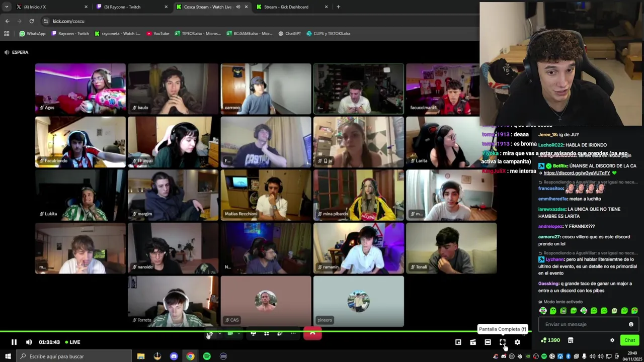This screenshot has height=362, width=644.
Task: Open the discord.gg invite link in chat
Action: 577,173
